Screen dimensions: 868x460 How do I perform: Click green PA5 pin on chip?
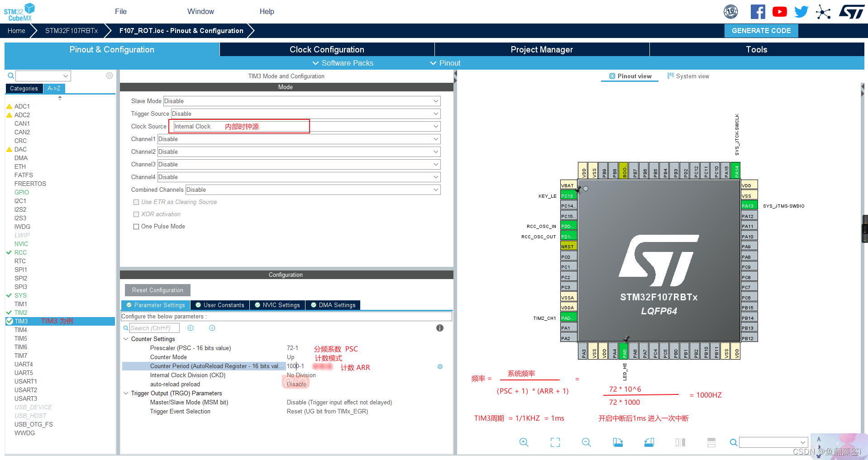624,351
